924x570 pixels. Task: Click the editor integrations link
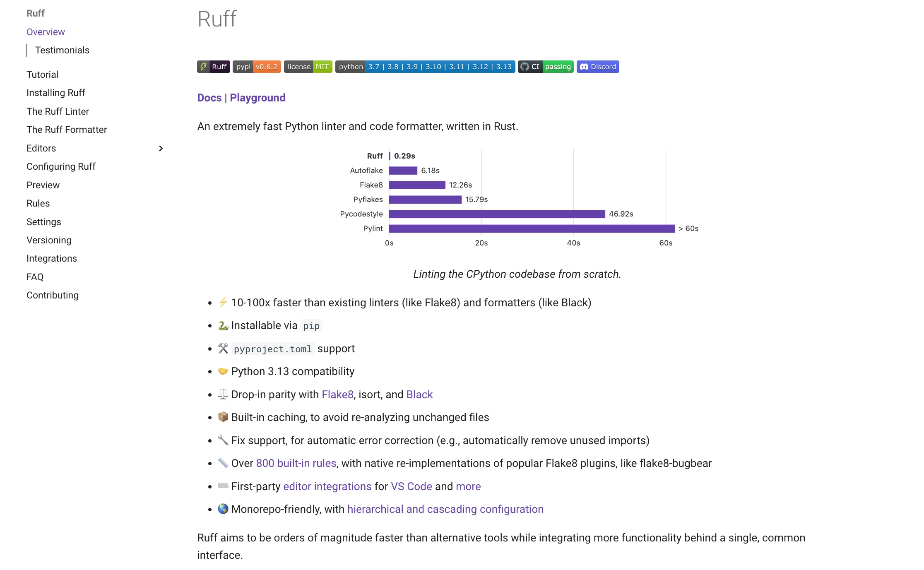(327, 486)
